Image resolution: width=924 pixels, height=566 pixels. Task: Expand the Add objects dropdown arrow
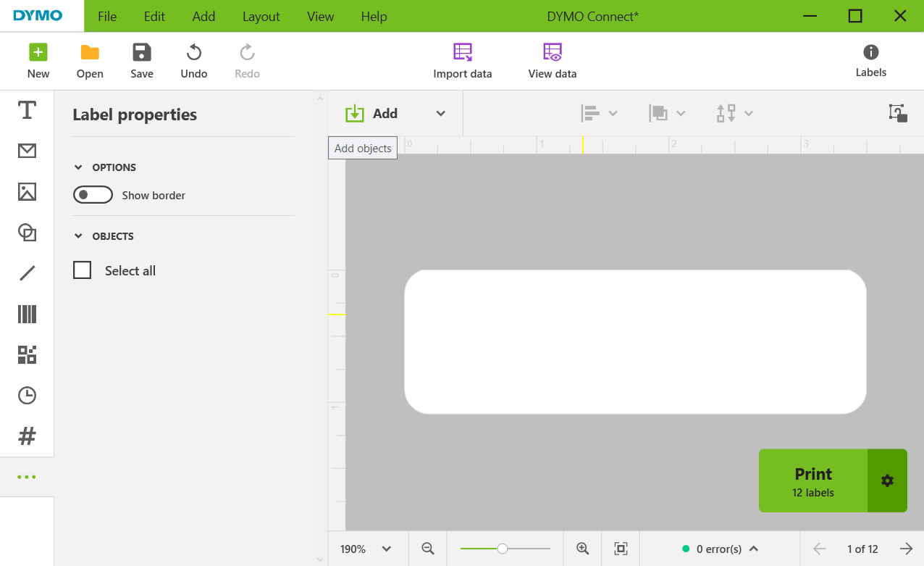coord(440,114)
